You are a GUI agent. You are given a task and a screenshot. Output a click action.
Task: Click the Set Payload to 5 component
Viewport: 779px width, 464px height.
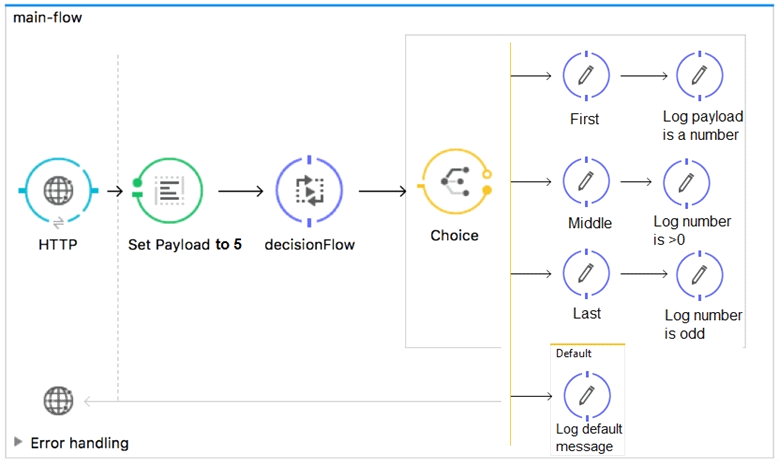tap(169, 190)
